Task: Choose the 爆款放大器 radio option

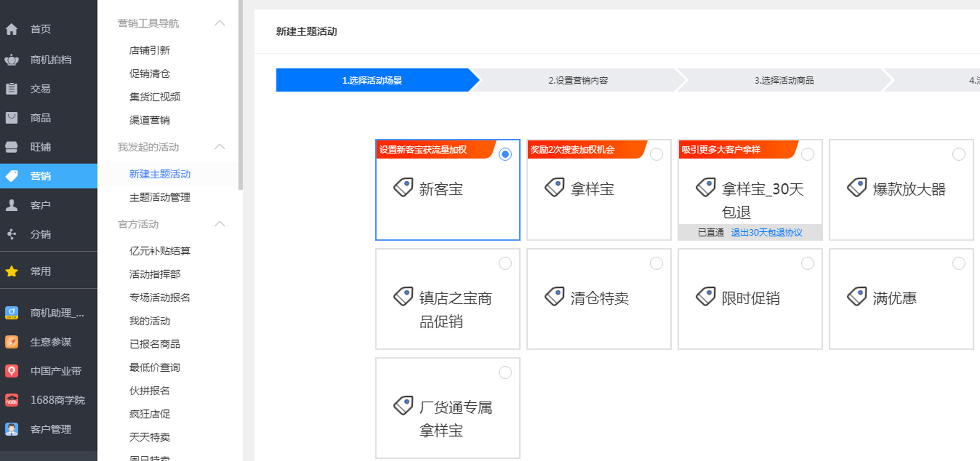Action: (x=959, y=154)
